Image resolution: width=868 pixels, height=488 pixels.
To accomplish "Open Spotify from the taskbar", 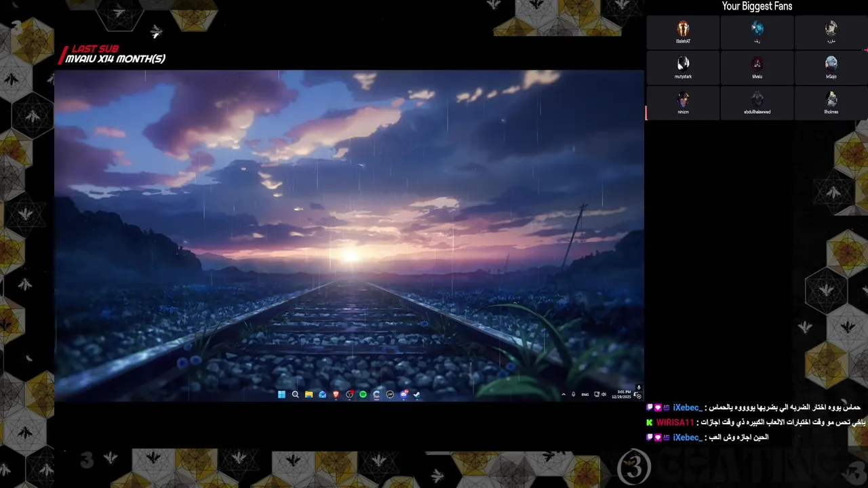I will [x=363, y=394].
